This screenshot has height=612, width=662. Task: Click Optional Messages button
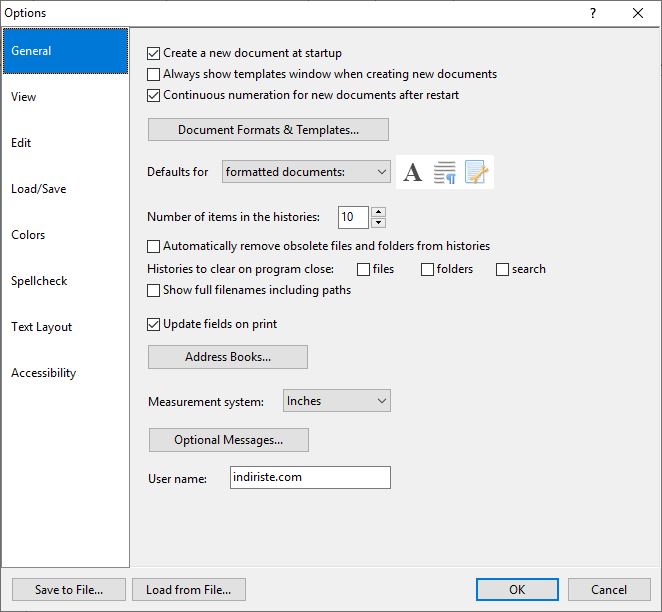pyautogui.click(x=228, y=440)
